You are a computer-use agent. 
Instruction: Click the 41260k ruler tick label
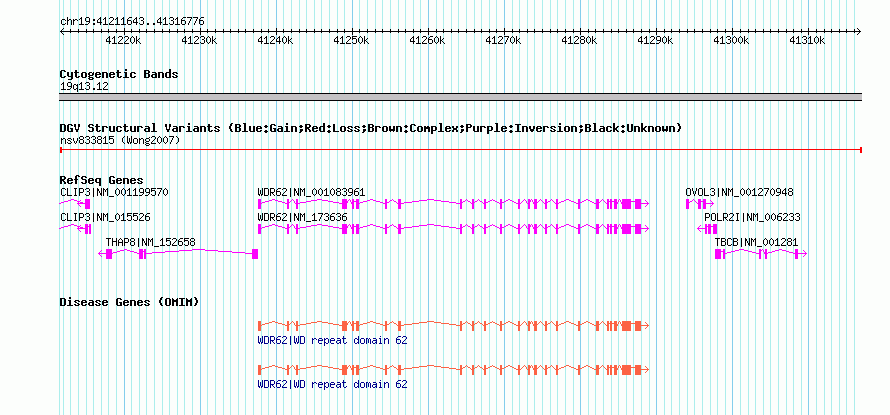pos(426,41)
